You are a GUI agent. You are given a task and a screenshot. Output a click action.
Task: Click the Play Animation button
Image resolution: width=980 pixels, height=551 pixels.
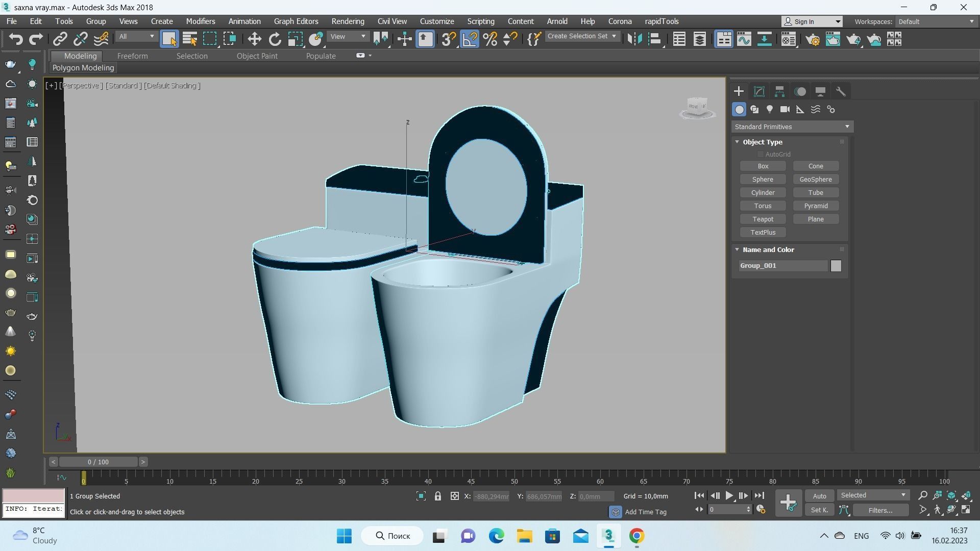coord(729,495)
